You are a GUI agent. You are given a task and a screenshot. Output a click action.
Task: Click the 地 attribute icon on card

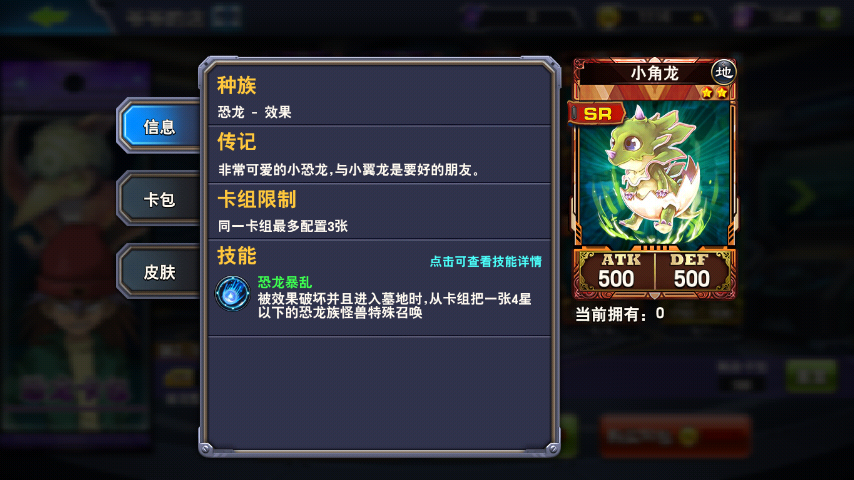[x=723, y=72]
